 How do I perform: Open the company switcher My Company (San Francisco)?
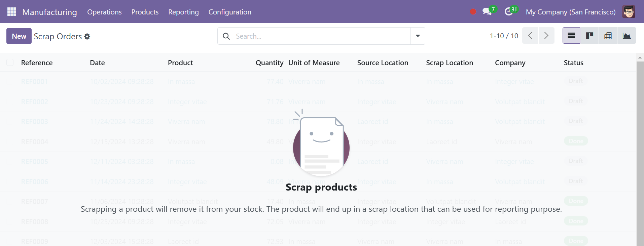571,12
